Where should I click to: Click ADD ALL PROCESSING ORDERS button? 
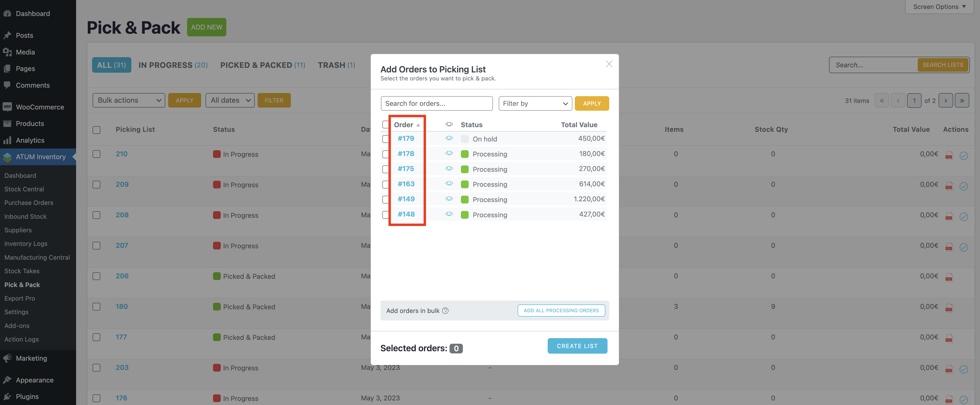[x=561, y=310]
